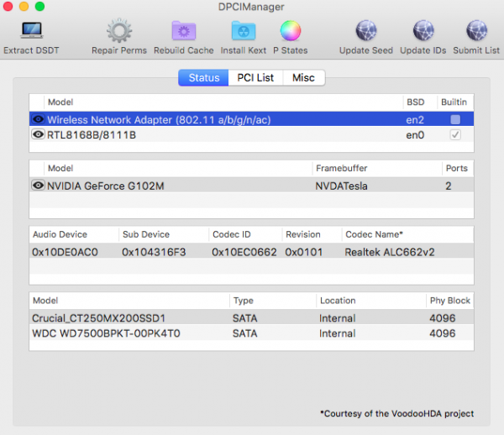
Task: Click the Extract DSDT laptop icon
Action: [32, 30]
